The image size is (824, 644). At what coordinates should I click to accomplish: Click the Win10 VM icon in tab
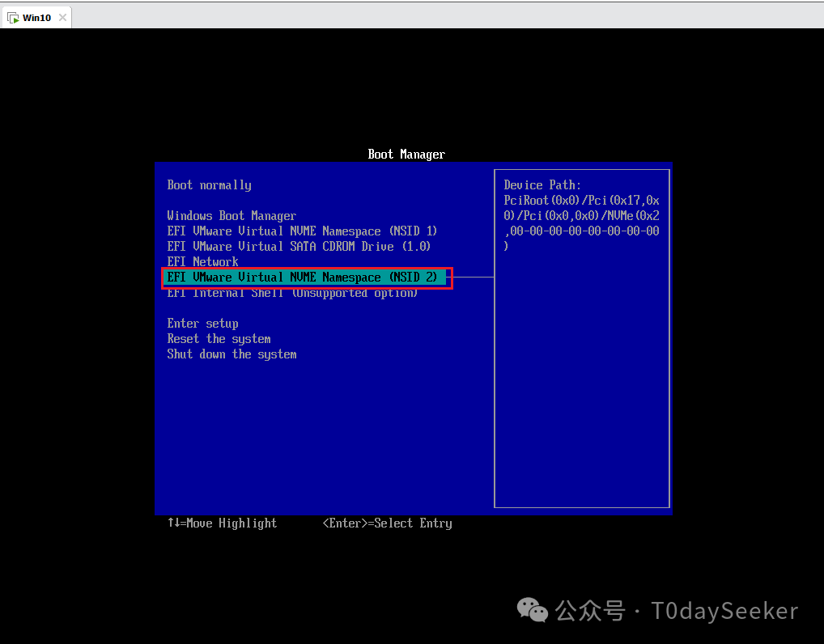click(x=13, y=18)
